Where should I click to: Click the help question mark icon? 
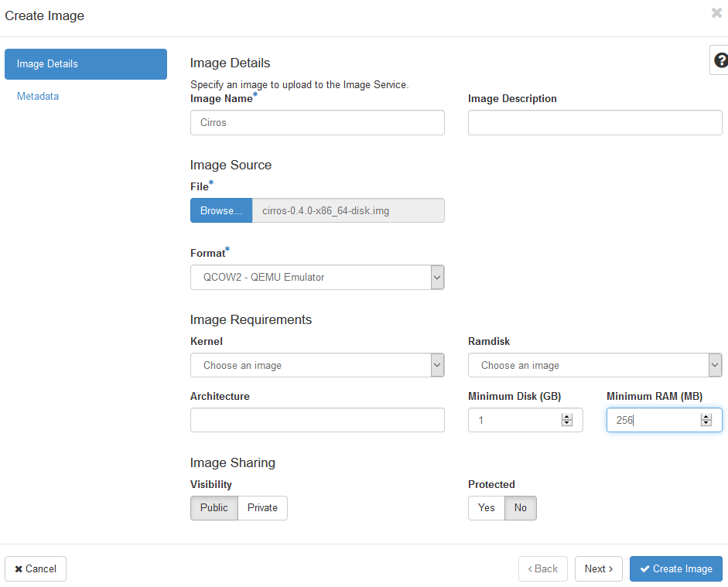720,60
